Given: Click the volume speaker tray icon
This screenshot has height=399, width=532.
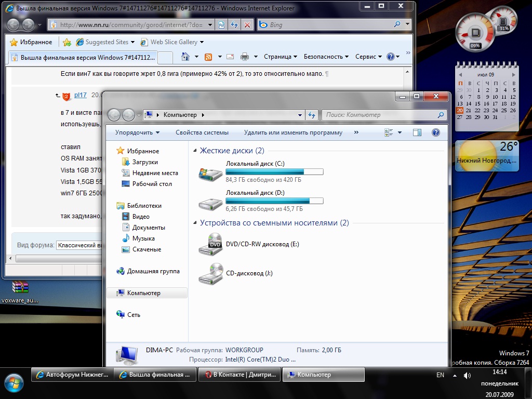Looking at the screenshot, I should (x=467, y=375).
